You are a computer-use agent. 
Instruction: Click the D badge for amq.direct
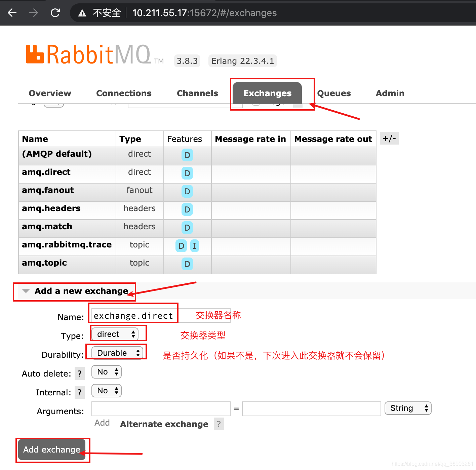pyautogui.click(x=187, y=173)
